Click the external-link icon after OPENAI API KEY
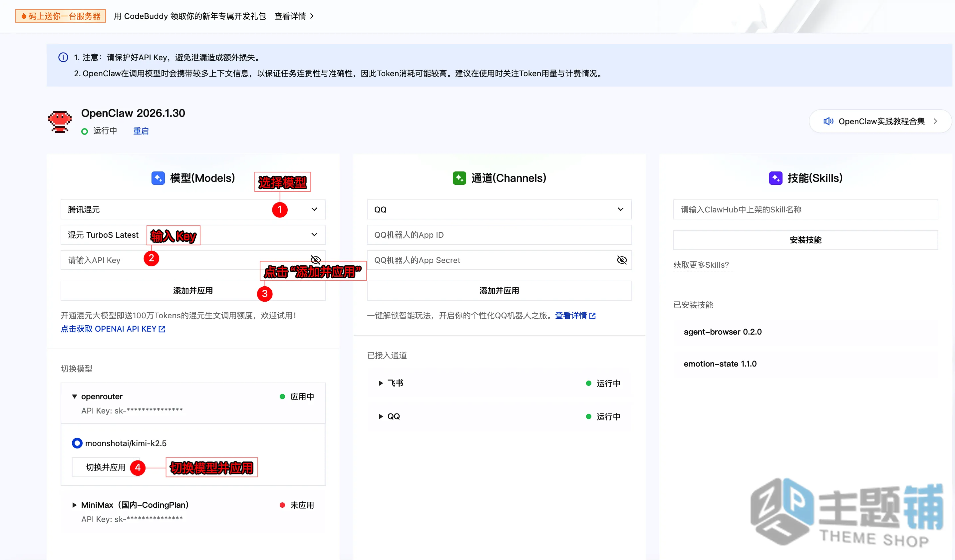955x560 pixels. tap(162, 329)
